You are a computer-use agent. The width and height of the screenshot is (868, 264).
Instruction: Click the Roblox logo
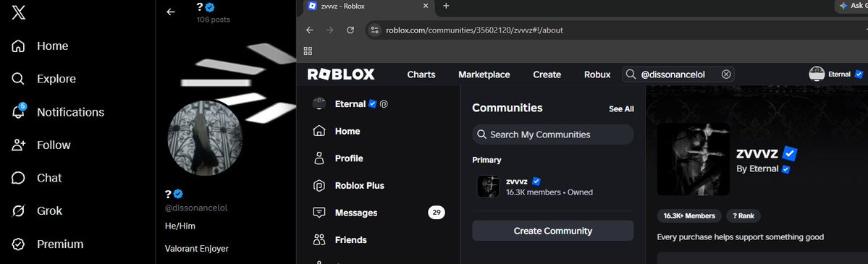click(x=341, y=74)
